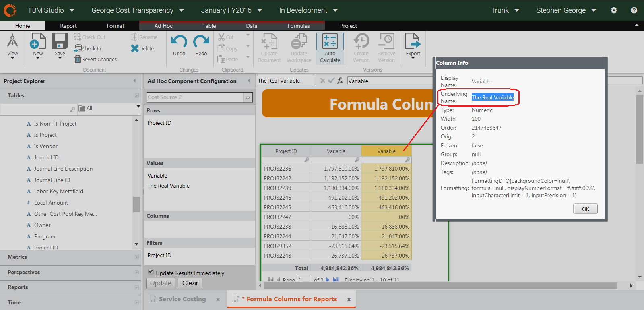Click the Save document icon
The width and height of the screenshot is (644, 310).
60,41
